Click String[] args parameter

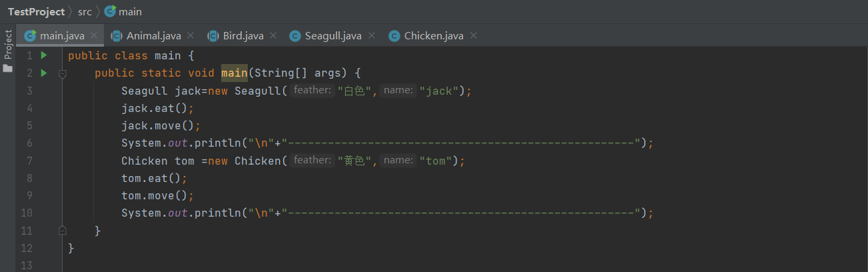coord(297,73)
